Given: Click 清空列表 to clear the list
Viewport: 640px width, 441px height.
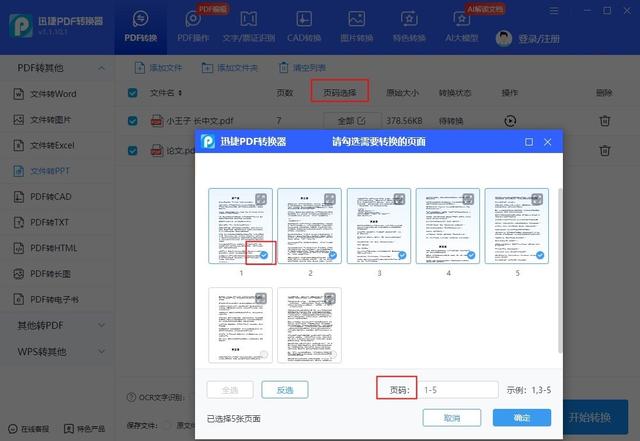Looking at the screenshot, I should click(302, 68).
